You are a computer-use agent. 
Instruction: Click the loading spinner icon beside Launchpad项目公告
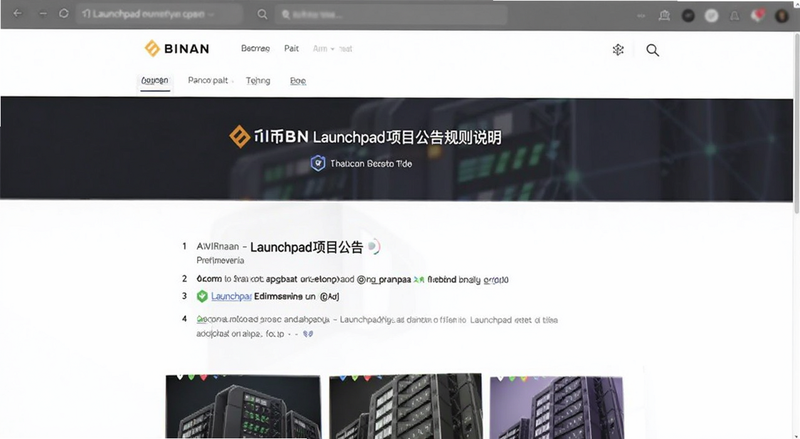373,247
